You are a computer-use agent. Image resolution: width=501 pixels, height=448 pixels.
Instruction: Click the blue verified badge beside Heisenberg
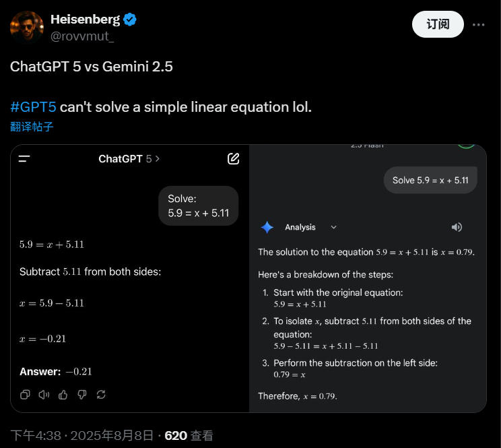pos(130,20)
